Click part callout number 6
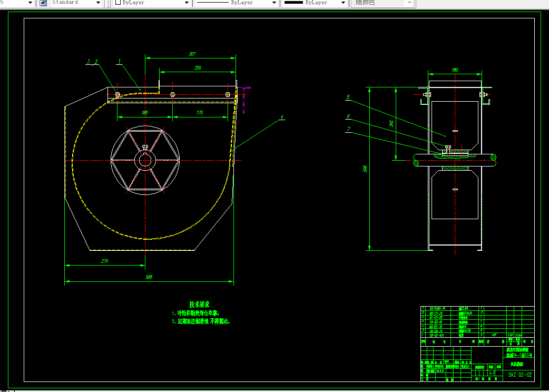 pos(348,116)
